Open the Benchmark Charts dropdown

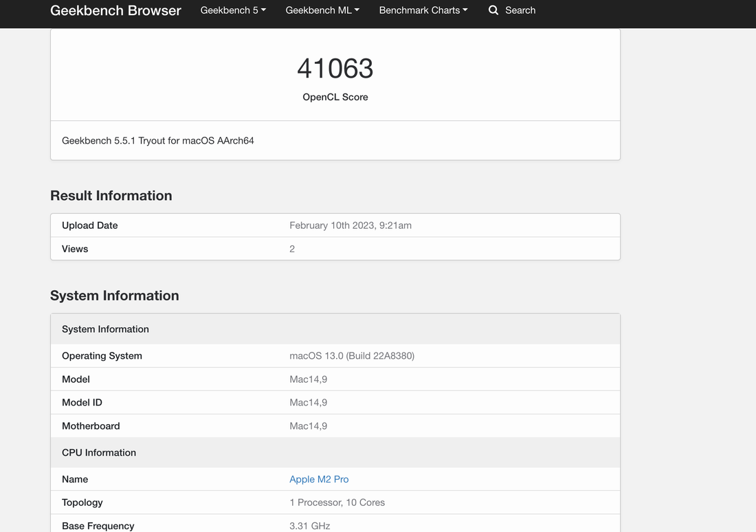[423, 10]
